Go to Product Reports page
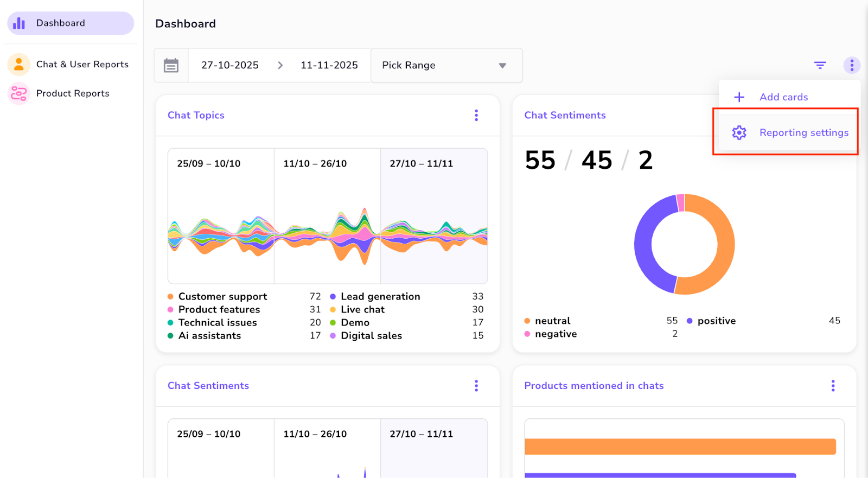 [x=73, y=94]
